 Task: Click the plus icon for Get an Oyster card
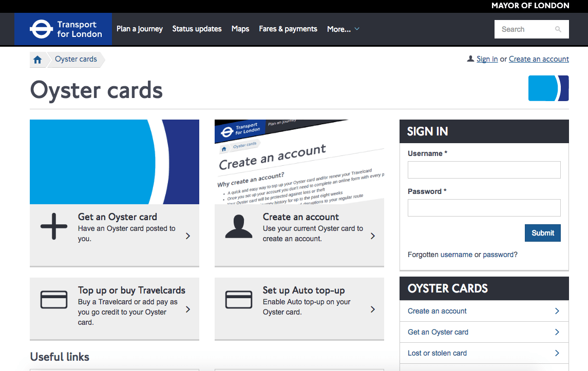pos(54,226)
